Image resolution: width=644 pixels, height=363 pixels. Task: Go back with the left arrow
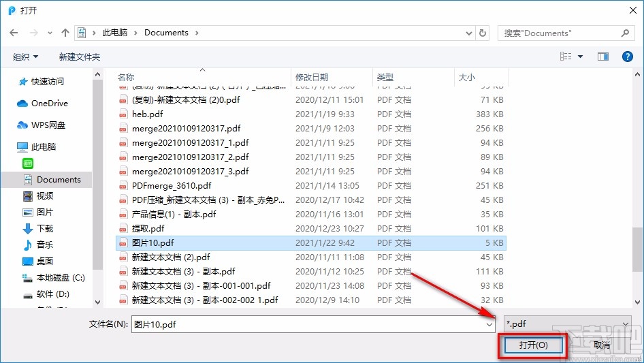pyautogui.click(x=14, y=33)
